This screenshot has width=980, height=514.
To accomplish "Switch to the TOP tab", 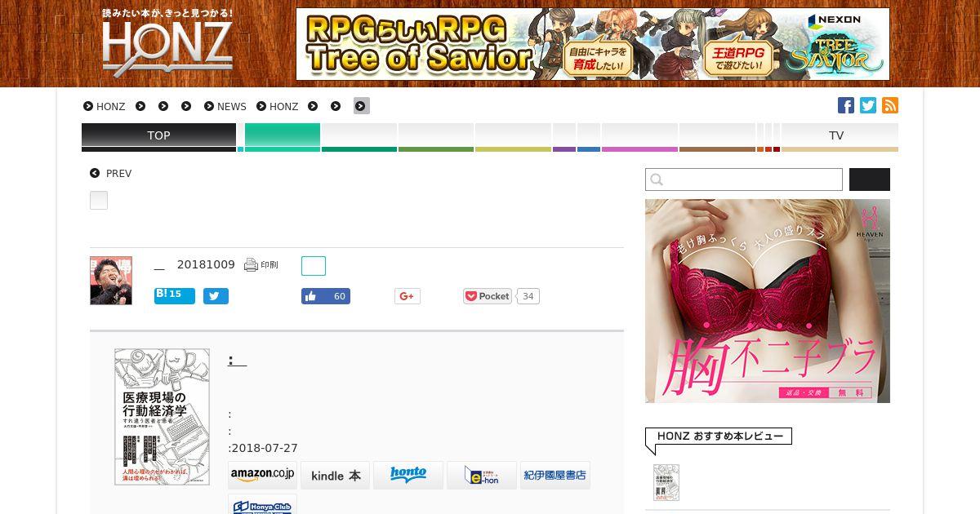I will tap(158, 136).
